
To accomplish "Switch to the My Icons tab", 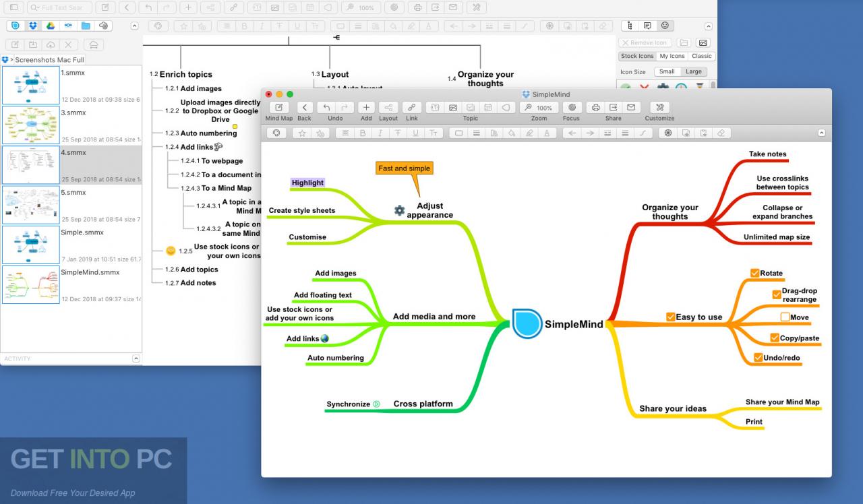I will 672,56.
